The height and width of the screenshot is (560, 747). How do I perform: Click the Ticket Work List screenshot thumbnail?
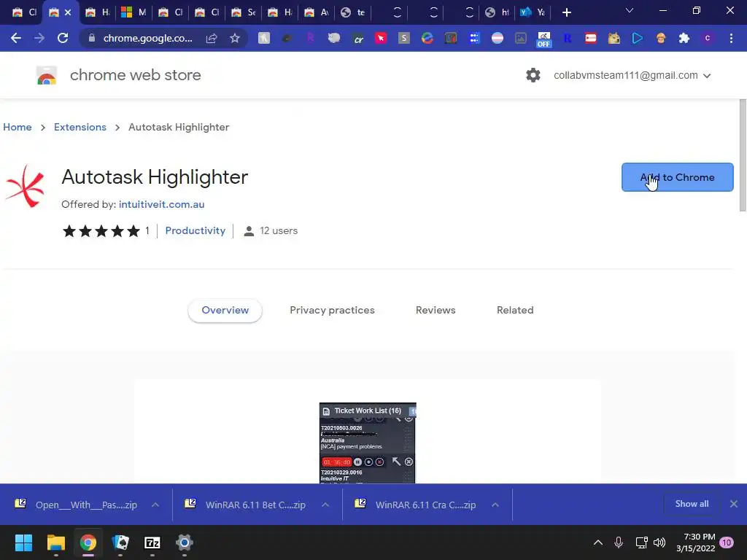pos(368,443)
